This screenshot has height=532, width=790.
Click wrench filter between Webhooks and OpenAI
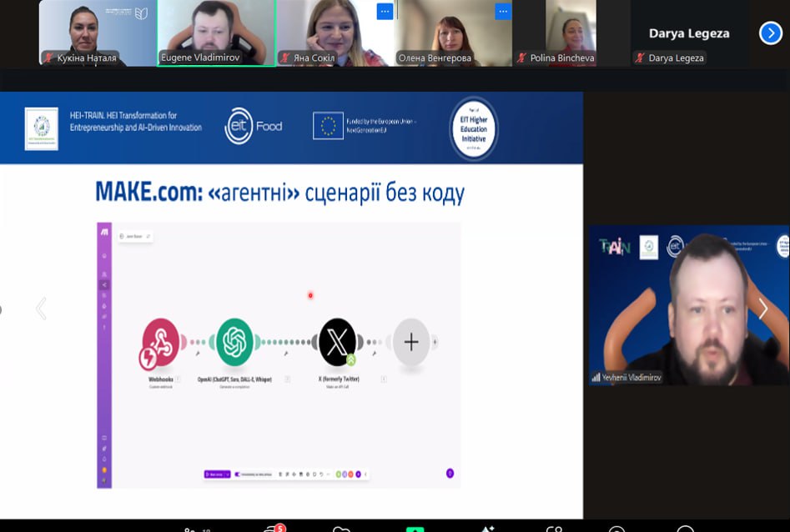point(198,354)
